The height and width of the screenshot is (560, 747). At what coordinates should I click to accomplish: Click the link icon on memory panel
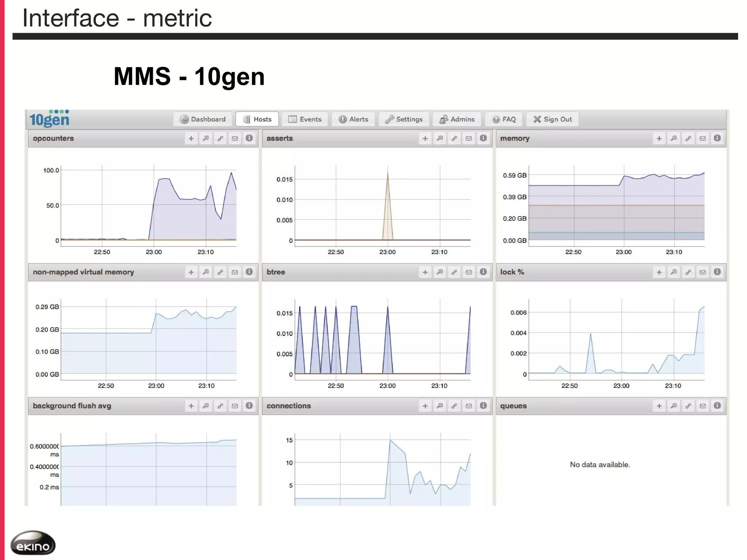pos(688,139)
